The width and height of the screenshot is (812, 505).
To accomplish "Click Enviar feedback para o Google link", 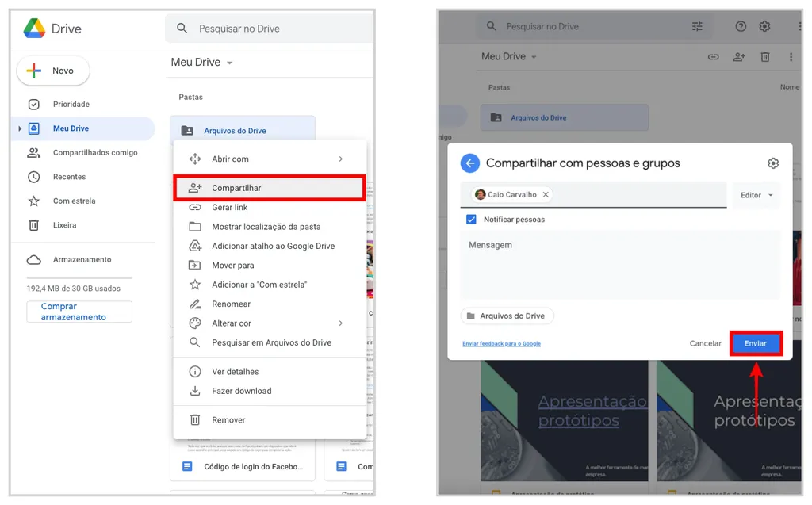I will click(501, 344).
